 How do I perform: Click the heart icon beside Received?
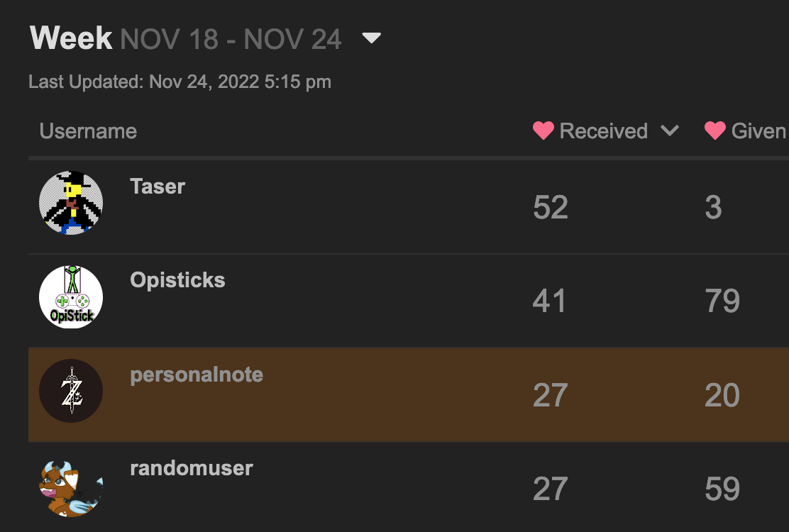(543, 131)
